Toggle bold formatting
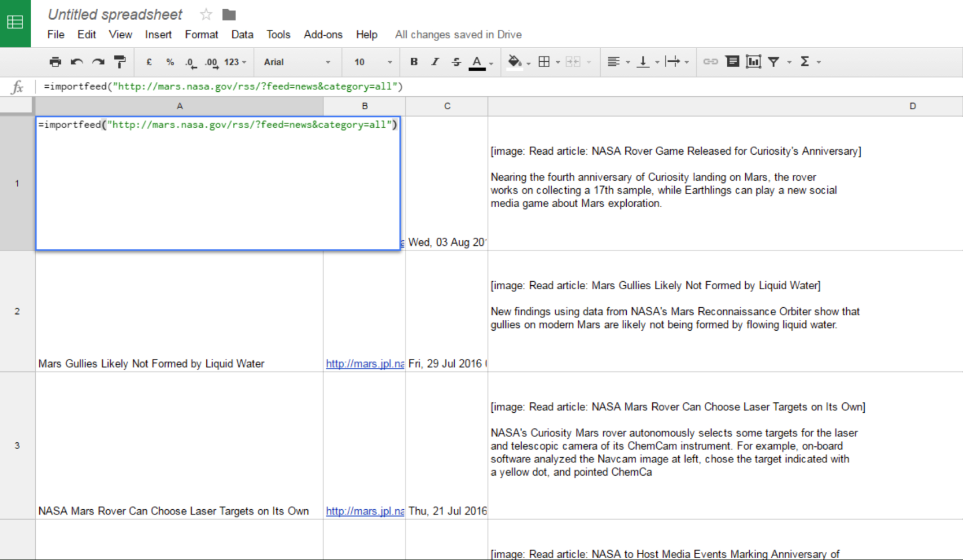963x560 pixels. (414, 62)
